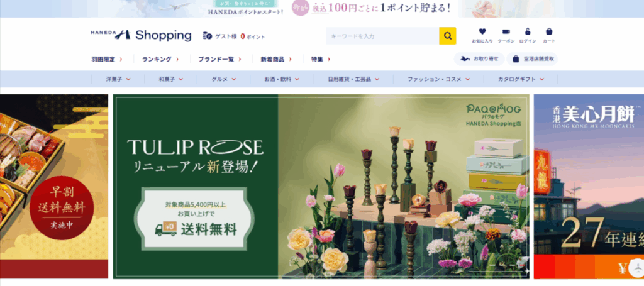The image size is (644, 286).
Task: Click the 0 ポイント guest points text
Action: (253, 36)
